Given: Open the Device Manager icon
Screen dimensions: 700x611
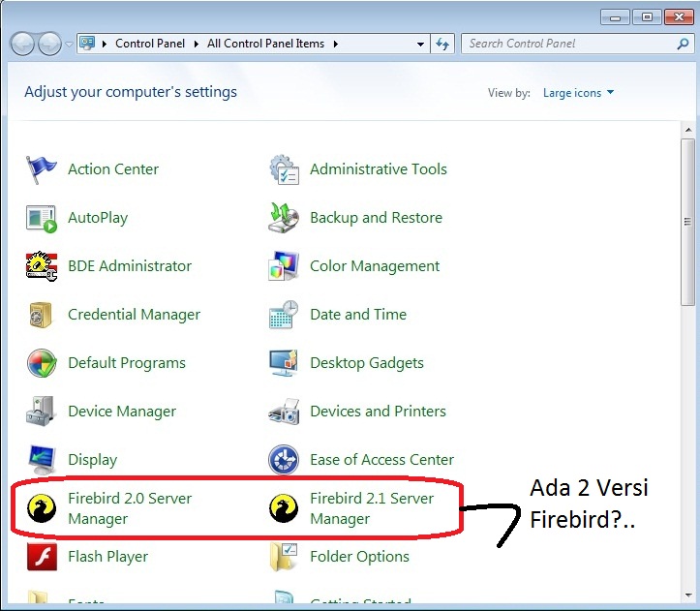Looking at the screenshot, I should [41, 412].
